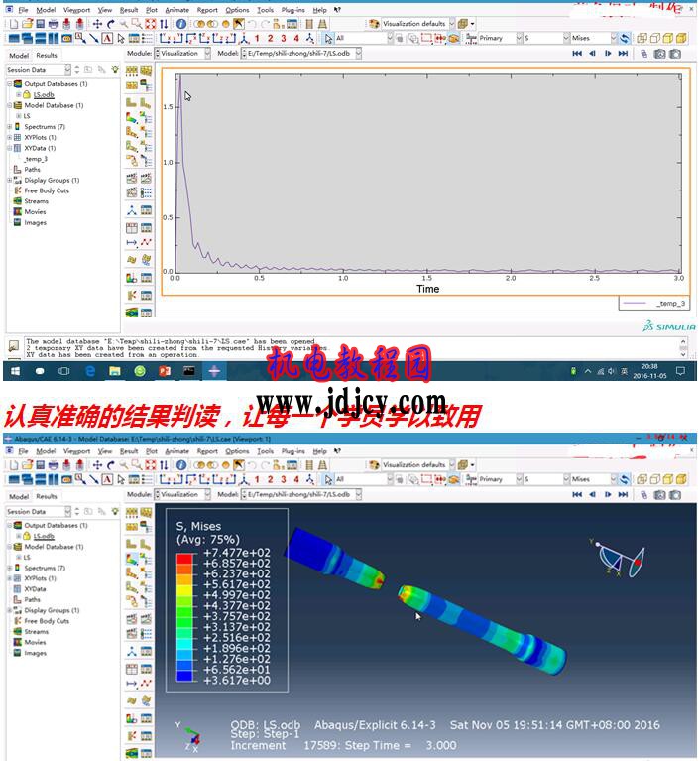Enable hidden render style in upper toolbar
The height and width of the screenshot is (761, 700).
pyautogui.click(x=655, y=38)
